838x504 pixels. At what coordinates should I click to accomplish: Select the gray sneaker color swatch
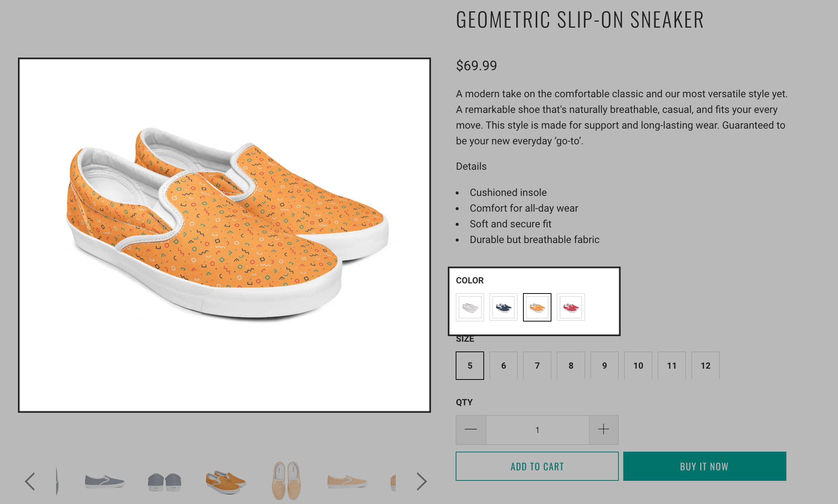(470, 307)
